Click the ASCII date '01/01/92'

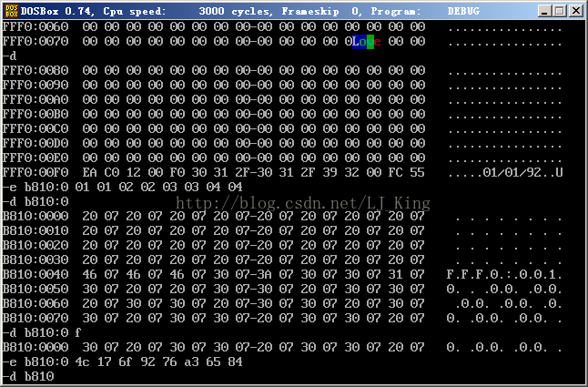coord(512,172)
